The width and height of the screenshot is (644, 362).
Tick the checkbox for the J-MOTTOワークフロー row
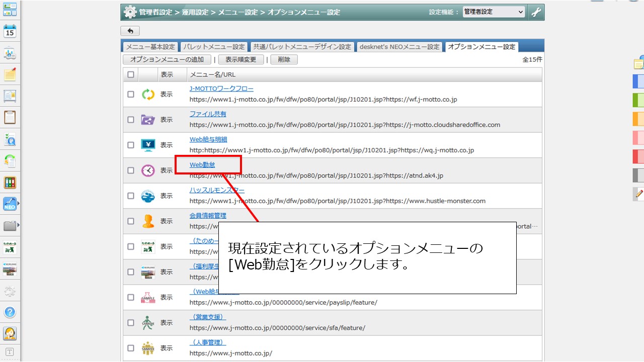tap(131, 94)
